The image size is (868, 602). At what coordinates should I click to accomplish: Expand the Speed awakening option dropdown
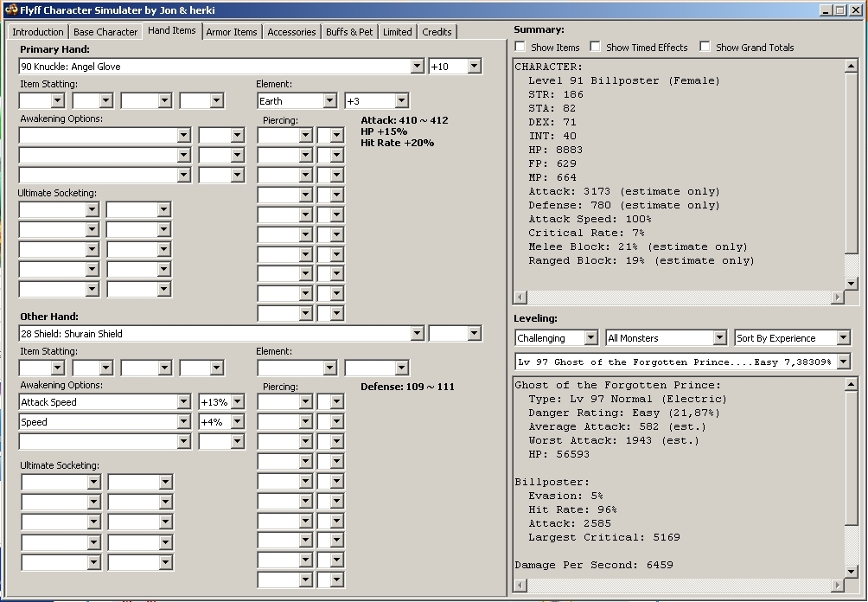[184, 422]
